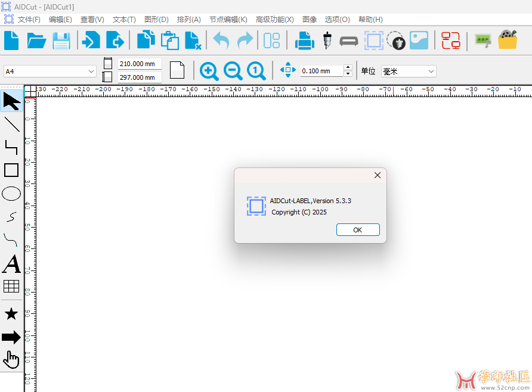Open the 文件(F) menu
Image resolution: width=532 pixels, height=392 pixels.
click(x=29, y=20)
